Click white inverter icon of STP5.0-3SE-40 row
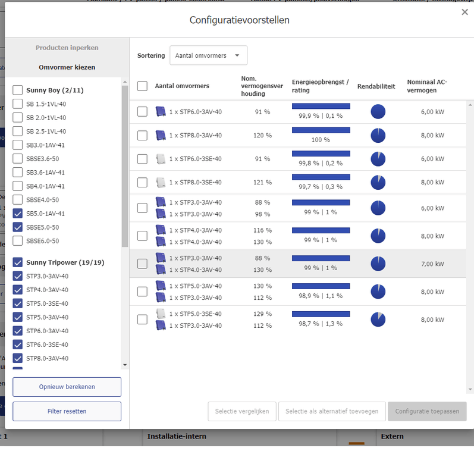Image resolution: width=474 pixels, height=476 pixels. [161, 314]
